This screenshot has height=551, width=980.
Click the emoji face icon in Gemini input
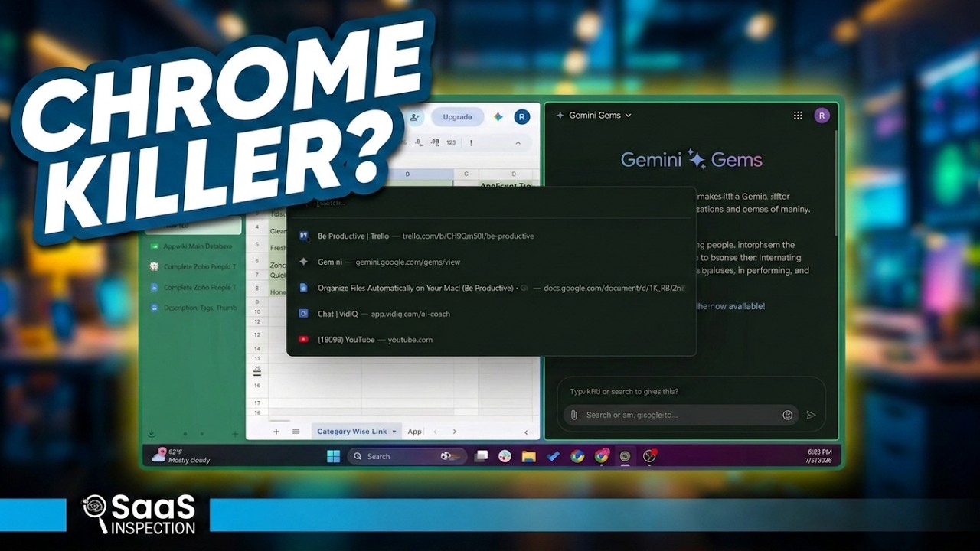click(787, 415)
